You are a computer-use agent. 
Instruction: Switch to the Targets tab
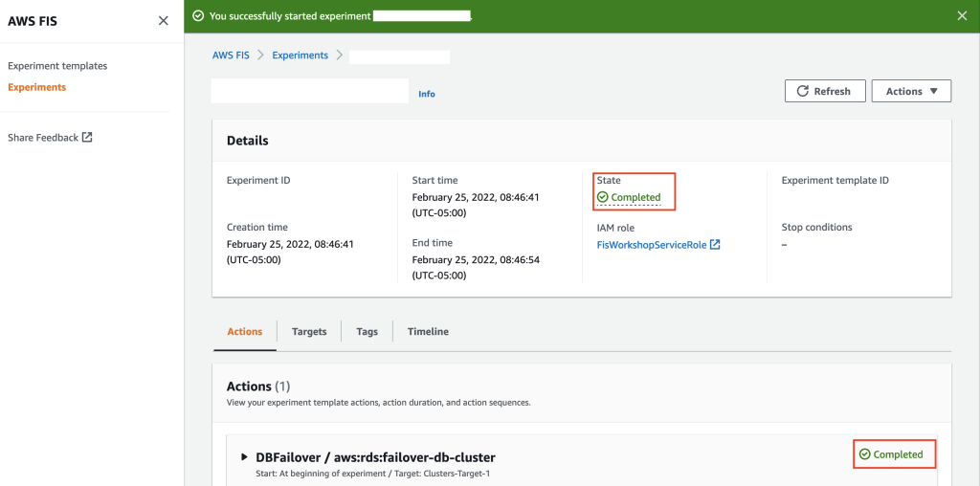(x=309, y=332)
